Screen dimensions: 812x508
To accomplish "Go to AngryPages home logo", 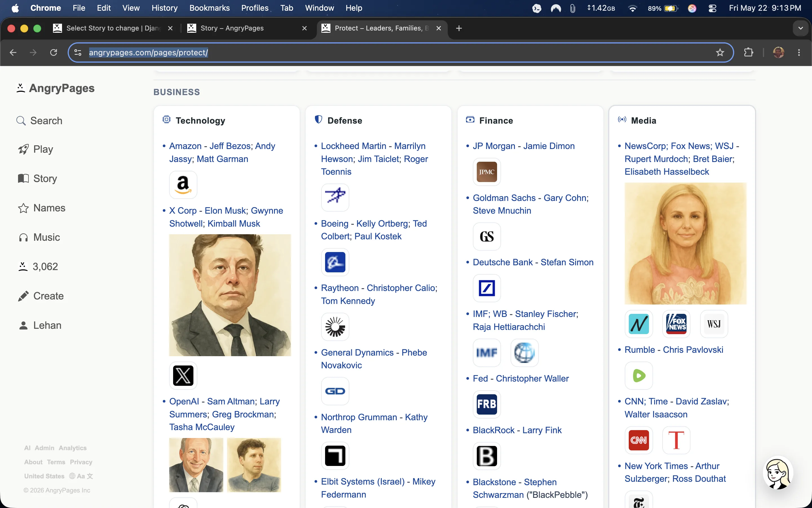I will click(x=56, y=88).
